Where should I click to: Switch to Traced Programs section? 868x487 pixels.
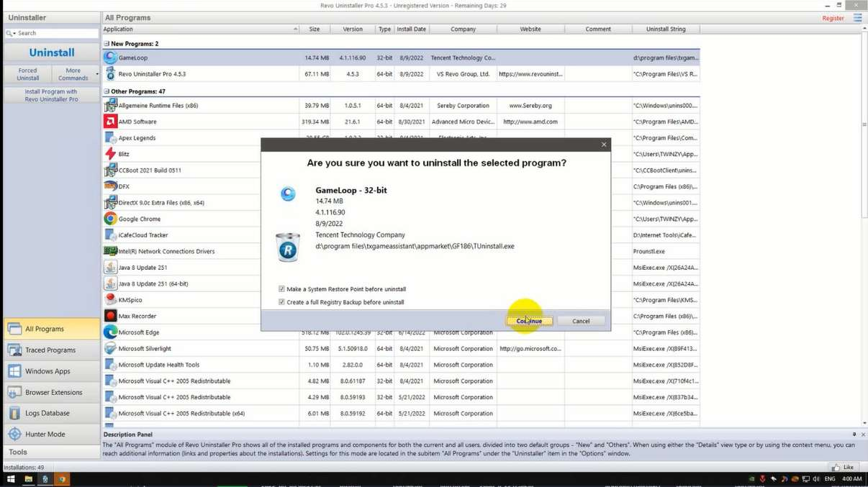[x=50, y=350]
